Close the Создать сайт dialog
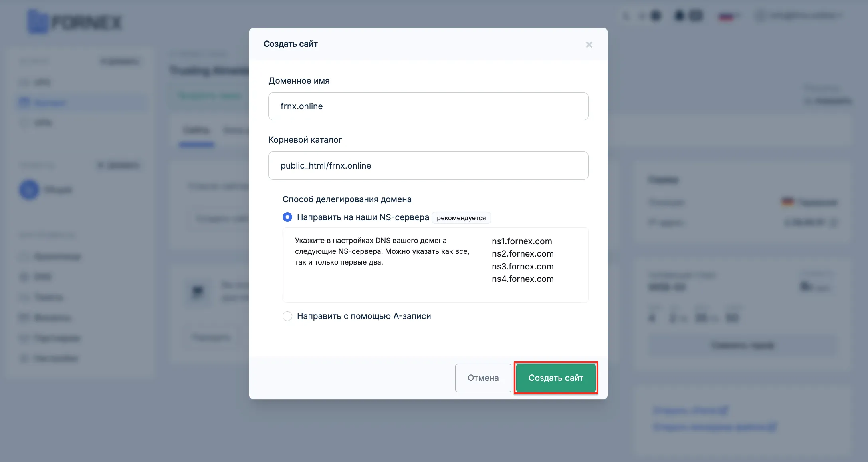Viewport: 868px width, 462px height. 589,45
